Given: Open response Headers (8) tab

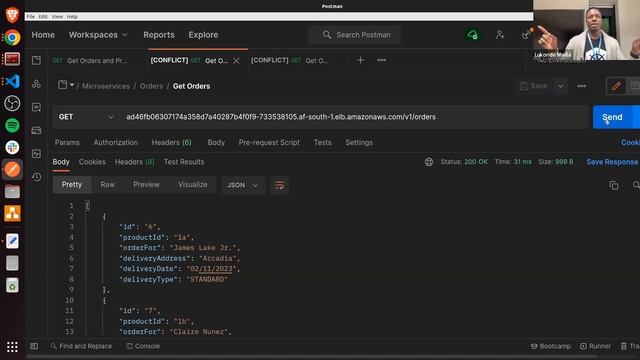Looking at the screenshot, I should click(x=135, y=162).
